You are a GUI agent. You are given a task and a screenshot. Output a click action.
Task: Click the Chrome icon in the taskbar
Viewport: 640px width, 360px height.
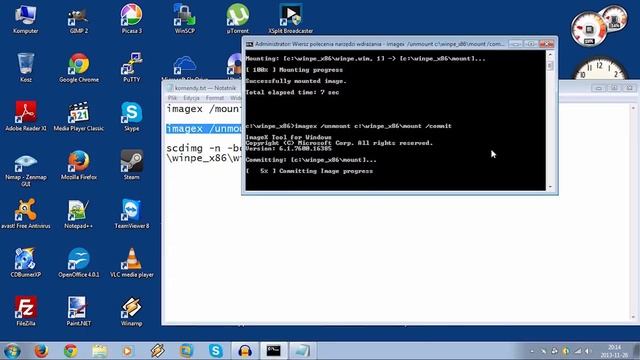pos(71,351)
